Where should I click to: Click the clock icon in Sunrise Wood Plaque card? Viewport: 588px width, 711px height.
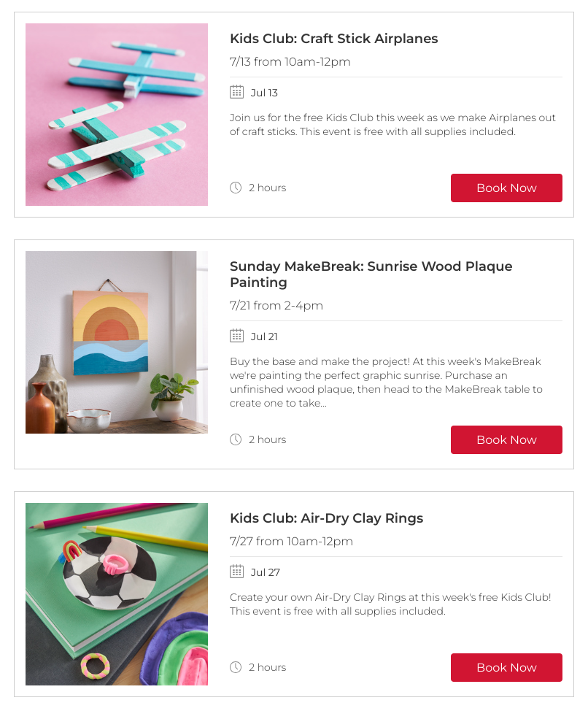coord(236,439)
